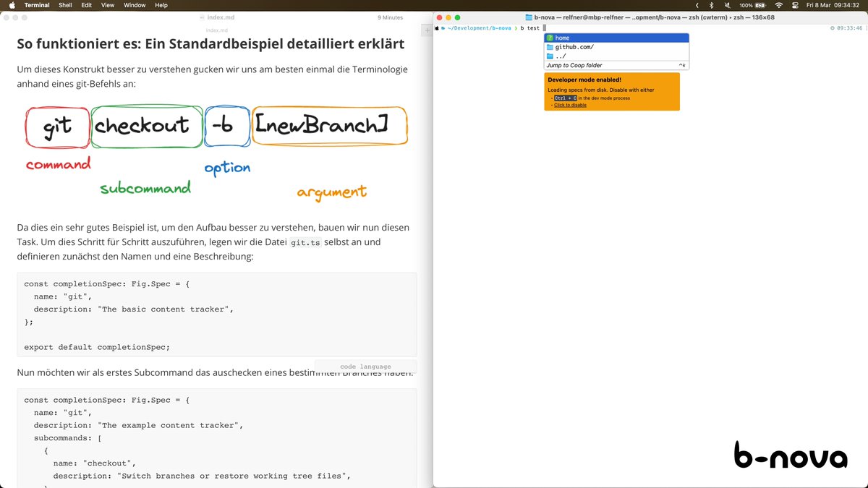Select the '../' parent folder suggestion

pos(616,56)
